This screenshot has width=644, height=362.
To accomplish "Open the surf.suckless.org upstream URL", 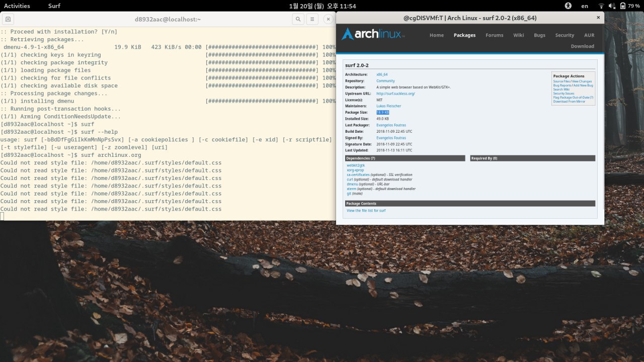I will (x=395, y=94).
